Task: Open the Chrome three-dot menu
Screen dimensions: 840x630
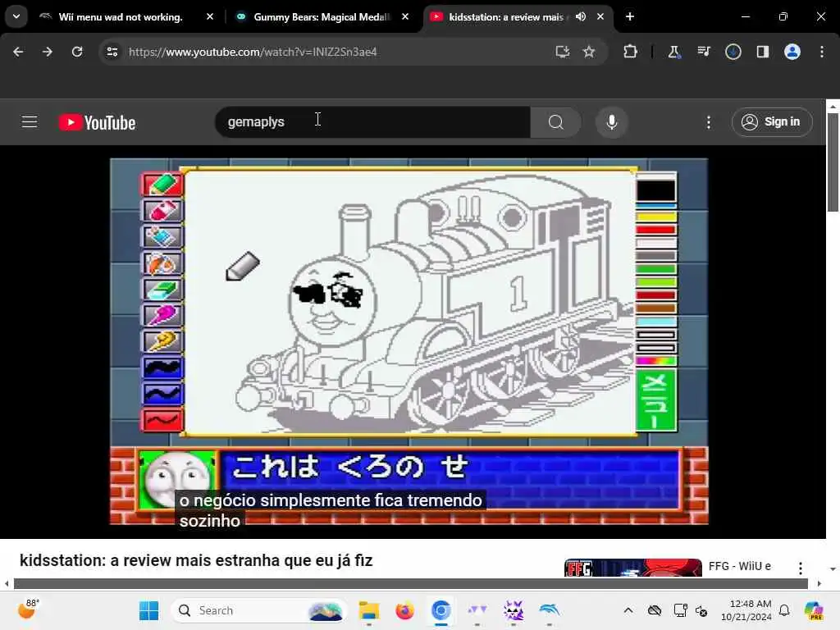Action: [822, 52]
